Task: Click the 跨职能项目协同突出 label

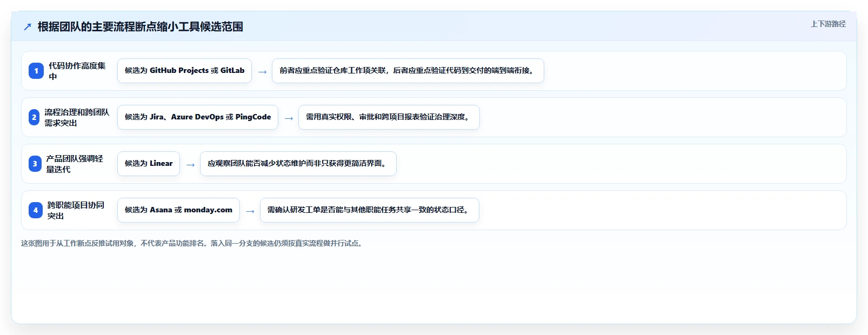Action: pos(76,210)
